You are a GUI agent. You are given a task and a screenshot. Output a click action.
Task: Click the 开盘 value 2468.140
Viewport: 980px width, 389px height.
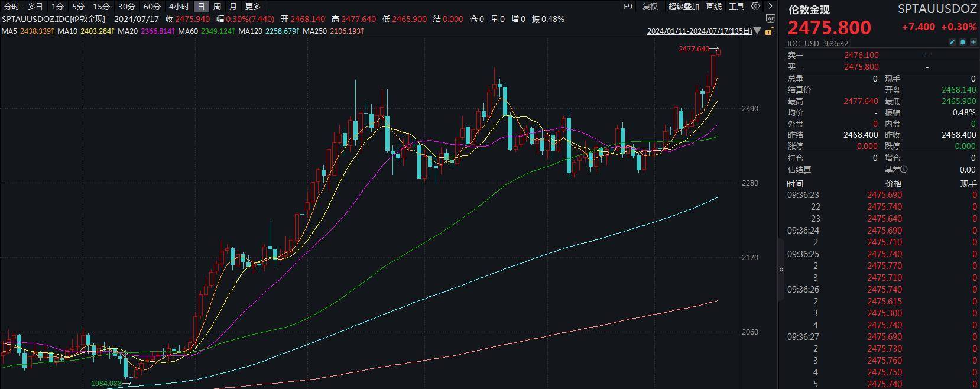click(959, 90)
